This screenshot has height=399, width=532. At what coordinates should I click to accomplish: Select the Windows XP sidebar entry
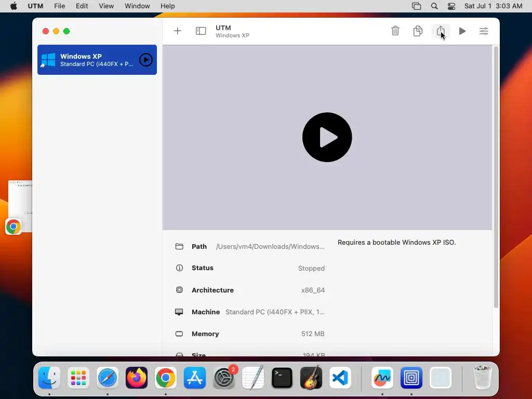pos(97,60)
